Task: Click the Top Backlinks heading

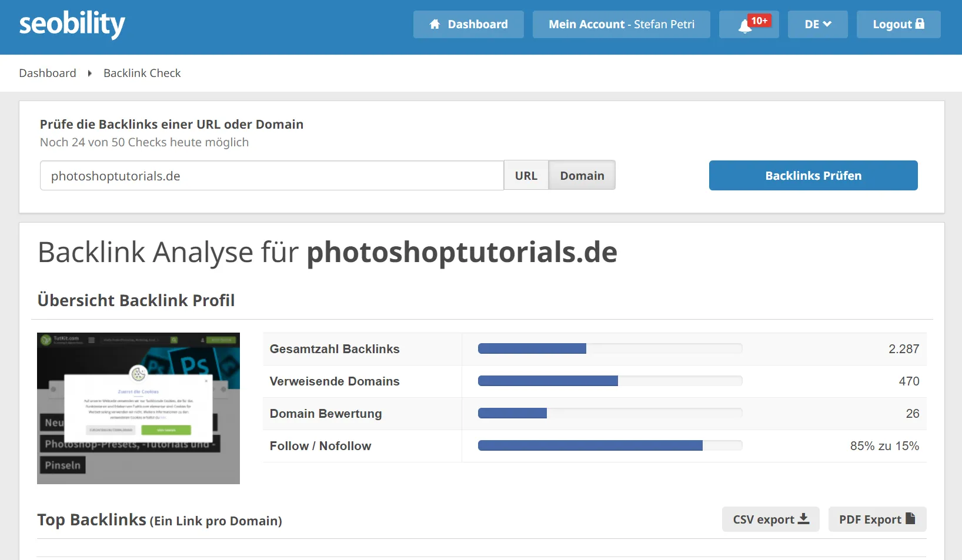Action: 159,520
